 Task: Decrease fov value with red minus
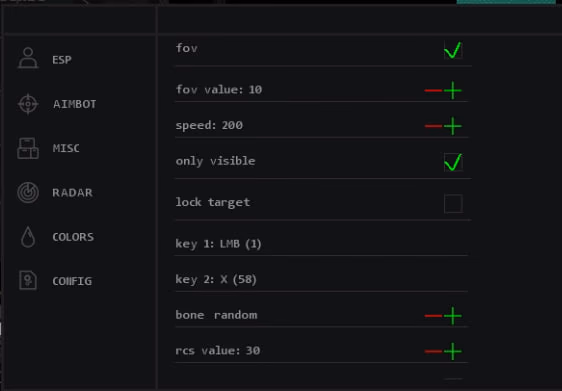click(433, 90)
